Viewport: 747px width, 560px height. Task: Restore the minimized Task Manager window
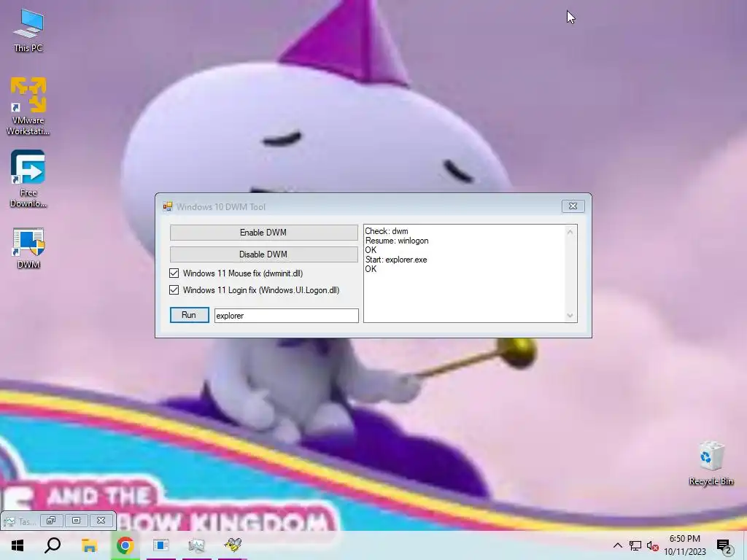tap(51, 521)
